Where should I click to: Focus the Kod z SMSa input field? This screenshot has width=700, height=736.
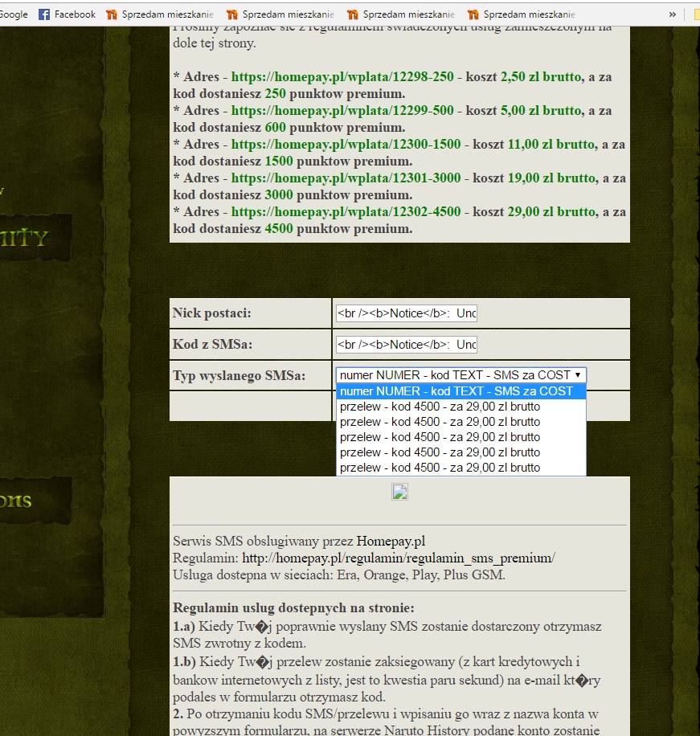point(407,345)
